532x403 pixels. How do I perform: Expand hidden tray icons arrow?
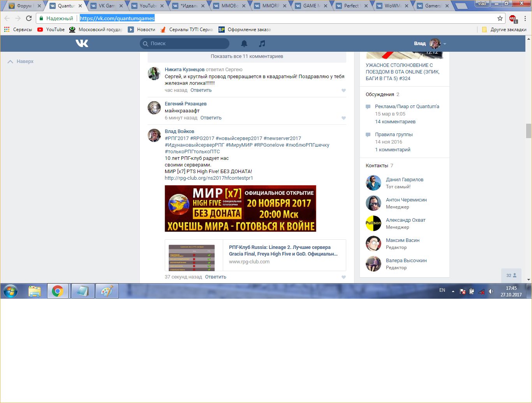453,291
